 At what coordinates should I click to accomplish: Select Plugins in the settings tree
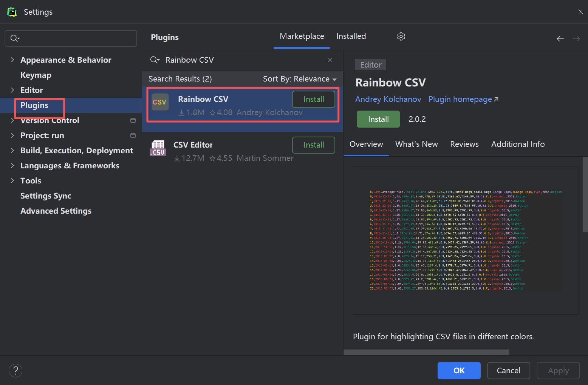click(x=34, y=105)
